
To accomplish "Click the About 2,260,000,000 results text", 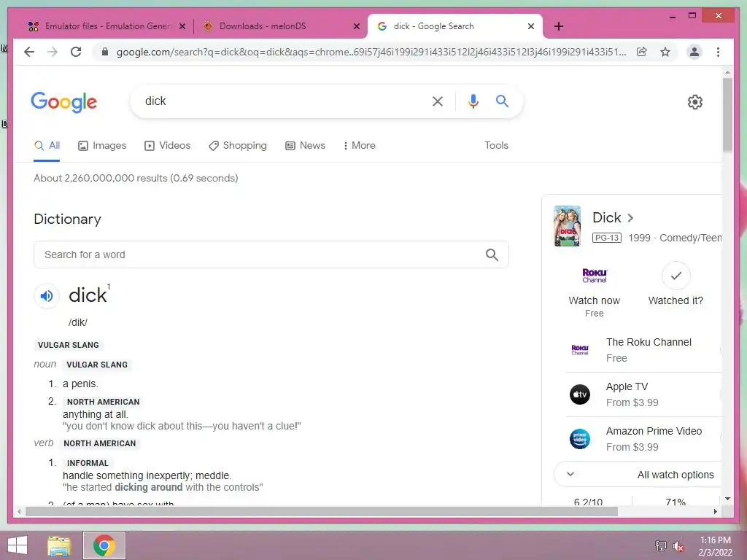I will (x=136, y=178).
